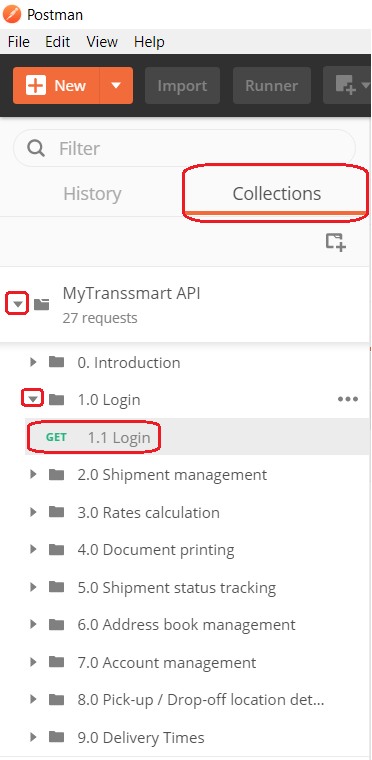Switch to the History tab
This screenshot has height=760, width=372.
click(x=92, y=194)
